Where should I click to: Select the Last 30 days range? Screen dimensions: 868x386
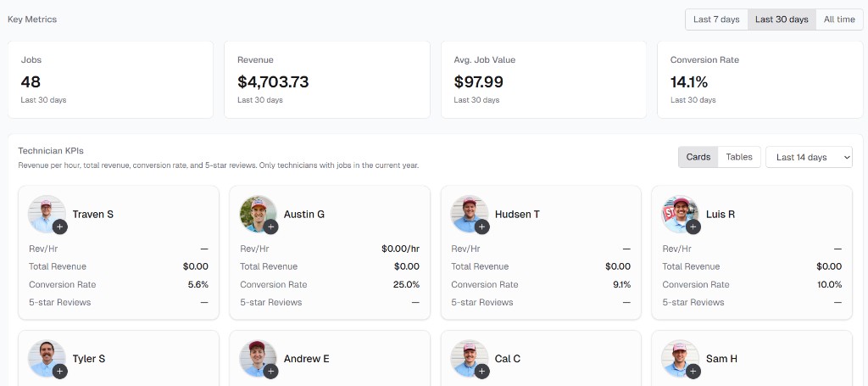(x=782, y=20)
